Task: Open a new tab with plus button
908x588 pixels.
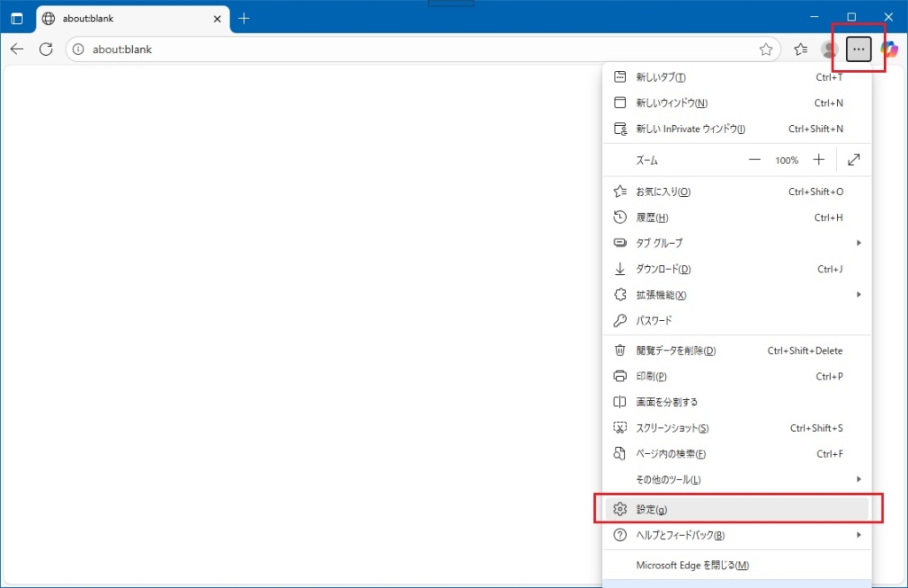Action: 245,19
